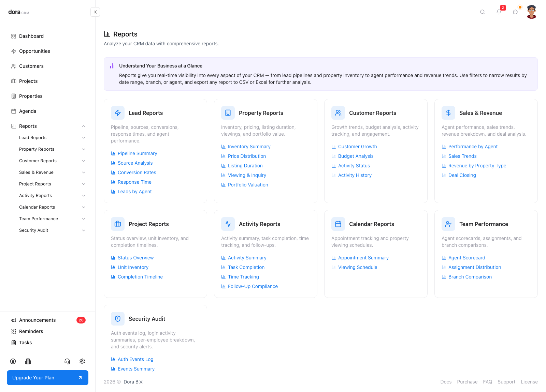Open the settings gear icon
Viewport: 546px width, 392px height.
point(82,361)
